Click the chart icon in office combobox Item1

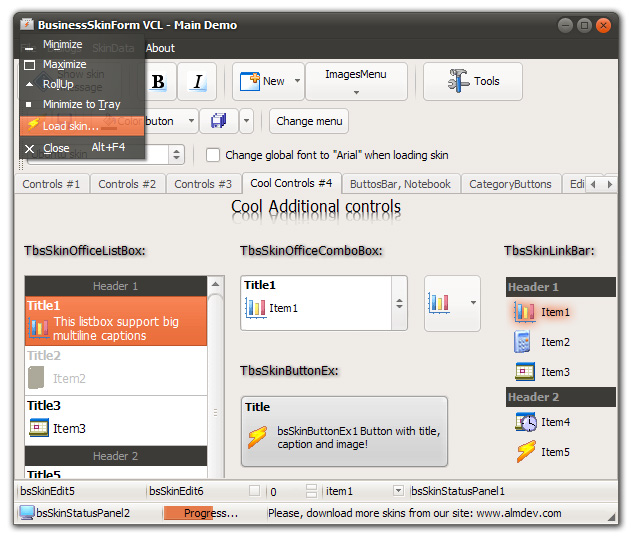coord(255,308)
